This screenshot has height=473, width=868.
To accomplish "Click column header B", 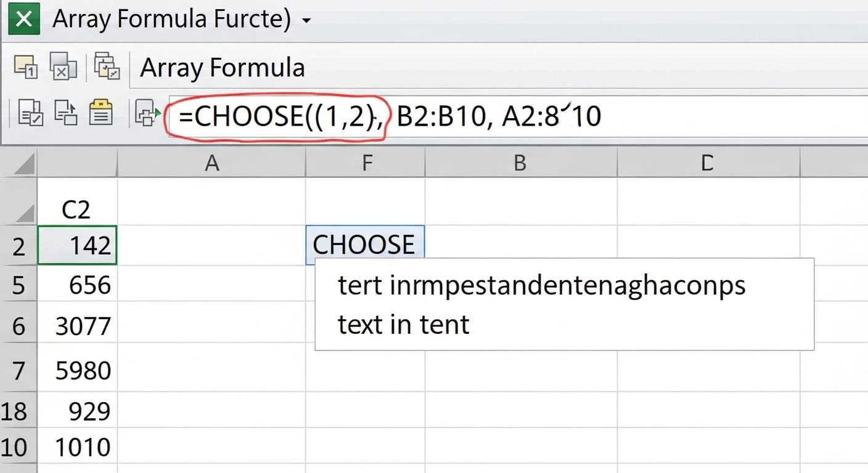I will pos(520,163).
